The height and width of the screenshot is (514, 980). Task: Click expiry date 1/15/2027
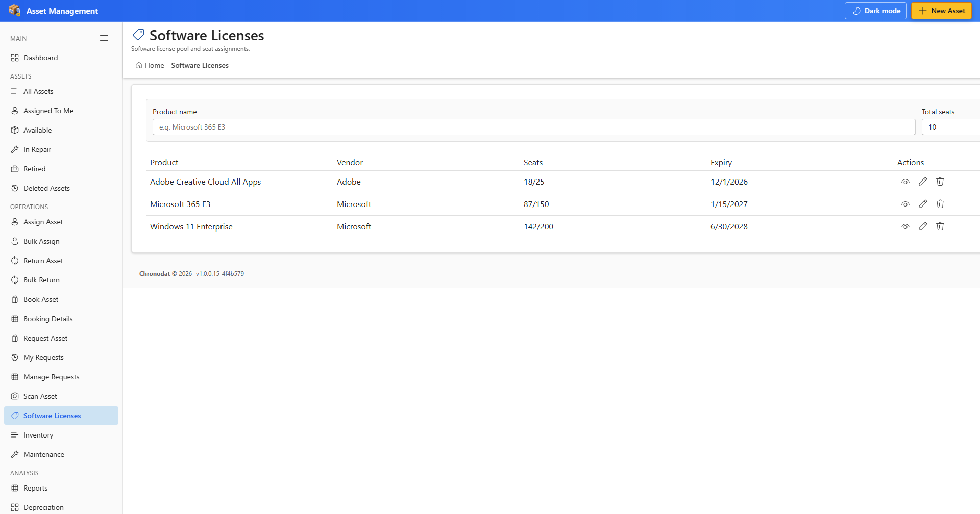[x=729, y=204]
